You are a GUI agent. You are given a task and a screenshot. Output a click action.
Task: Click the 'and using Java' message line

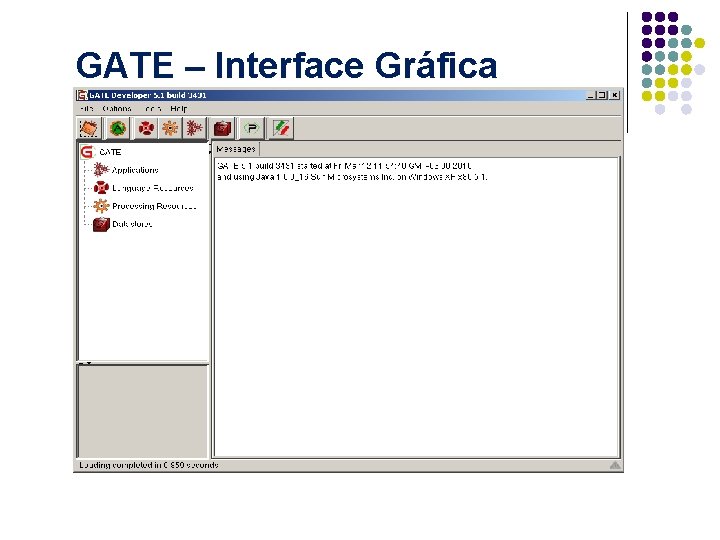pyautogui.click(x=352, y=177)
